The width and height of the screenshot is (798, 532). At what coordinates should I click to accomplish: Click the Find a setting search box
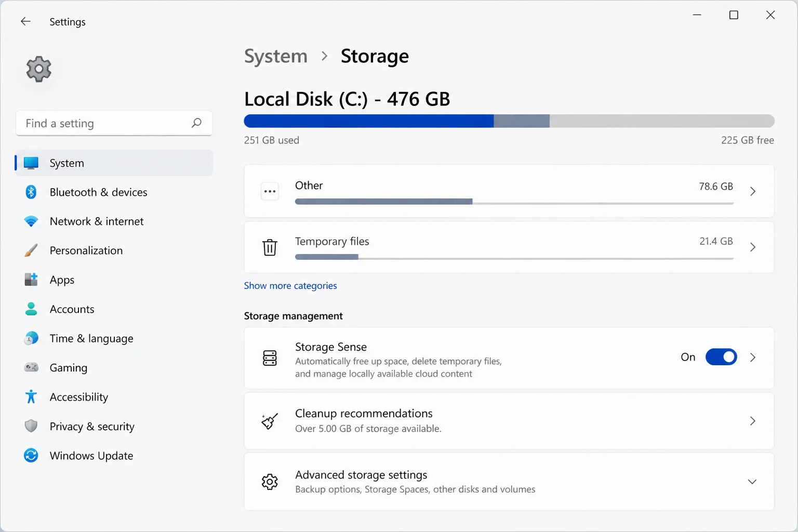pos(114,123)
